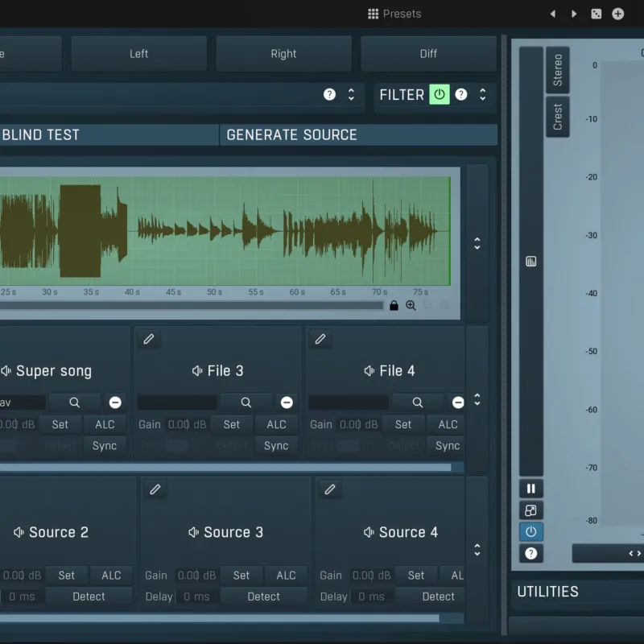Switch to the Stereo meter tab
The image size is (644, 644).
557,70
